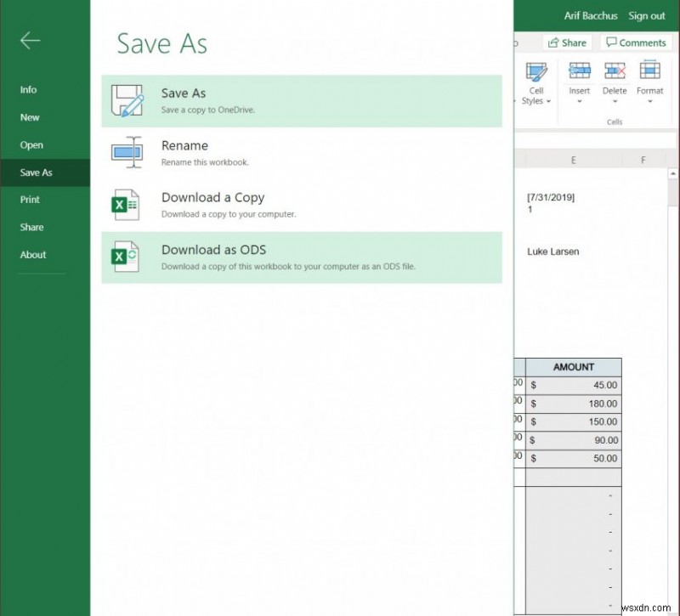
Task: Click the Delete Cells icon
Action: tap(614, 71)
